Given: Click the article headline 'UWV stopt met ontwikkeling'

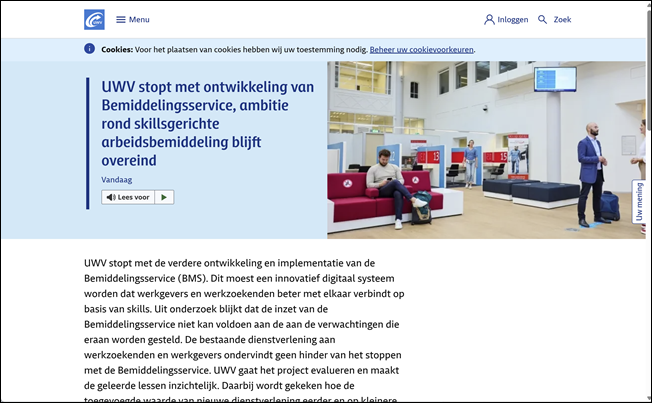Looking at the screenshot, I should coord(207,124).
